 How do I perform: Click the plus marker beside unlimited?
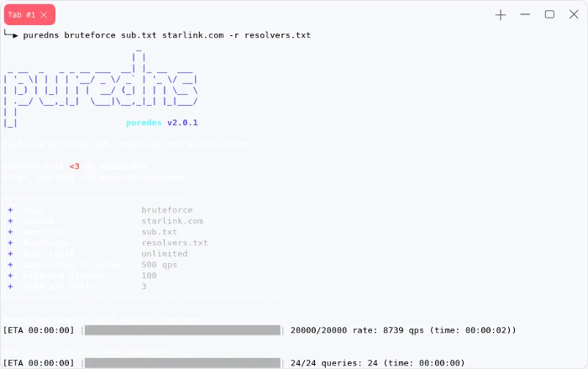(10, 254)
